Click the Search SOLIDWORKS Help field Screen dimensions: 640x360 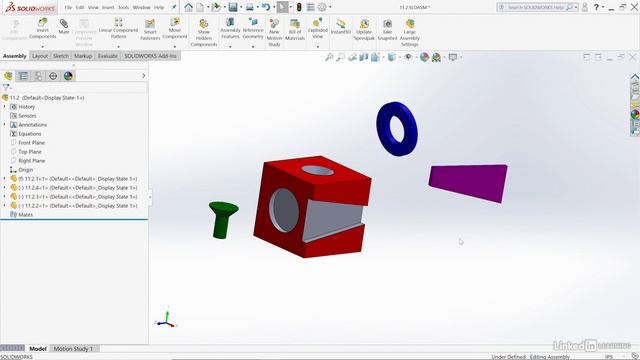pos(536,7)
